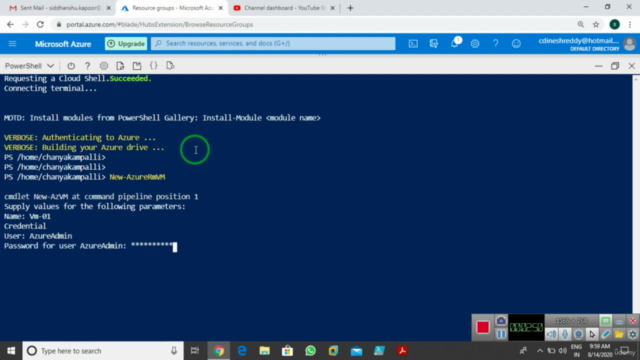Open the Windows Start menu
This screenshot has height=360, width=640.
point(11,351)
